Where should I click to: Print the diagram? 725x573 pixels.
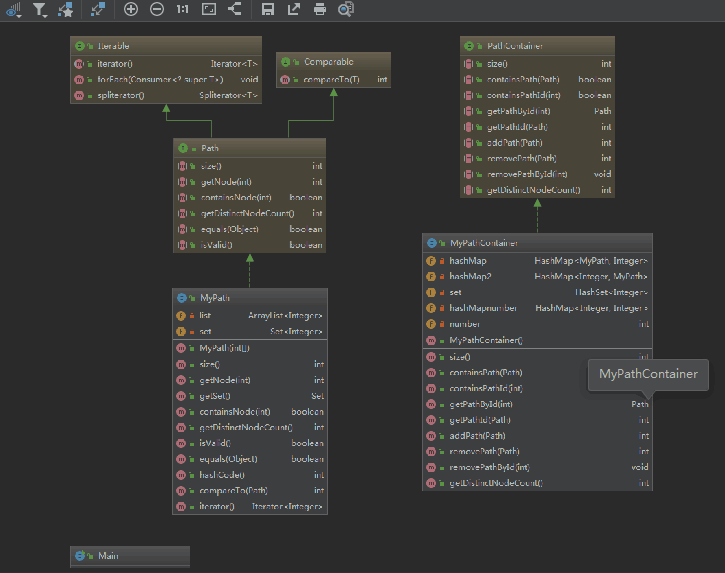[x=319, y=9]
